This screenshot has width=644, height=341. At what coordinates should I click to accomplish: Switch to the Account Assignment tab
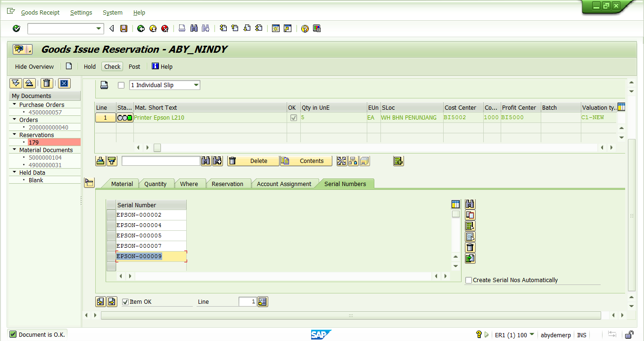(285, 184)
